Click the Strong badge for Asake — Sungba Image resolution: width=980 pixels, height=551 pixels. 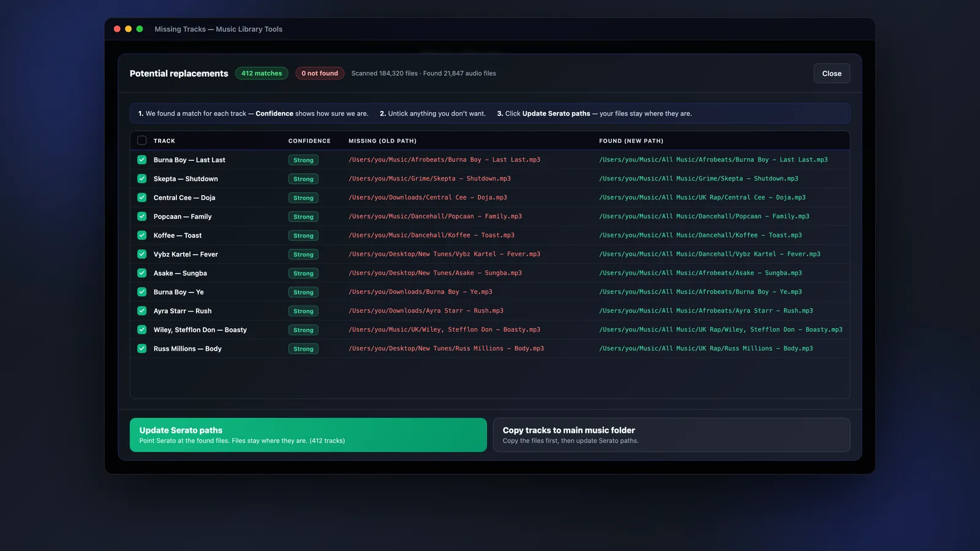pyautogui.click(x=303, y=274)
